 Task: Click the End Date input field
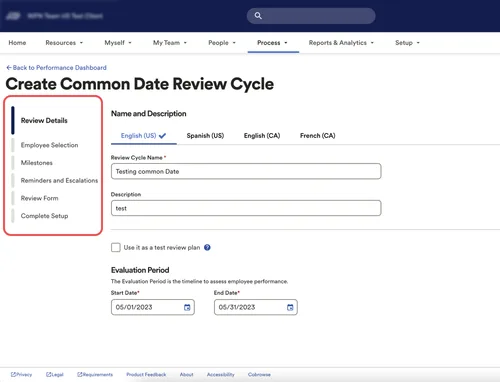tap(256, 307)
